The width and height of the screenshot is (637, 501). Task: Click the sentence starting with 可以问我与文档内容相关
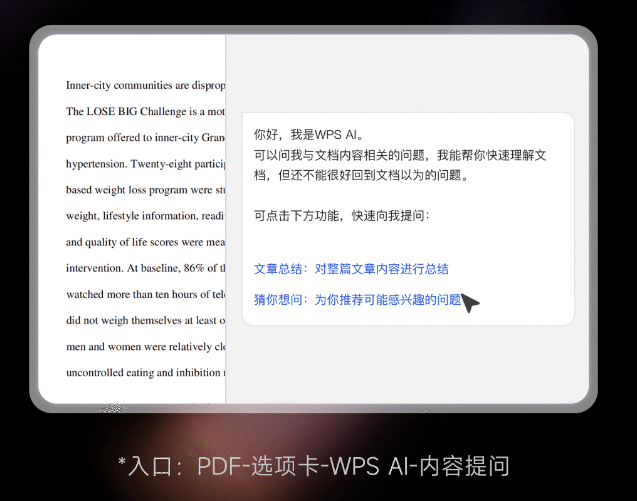pos(400,155)
